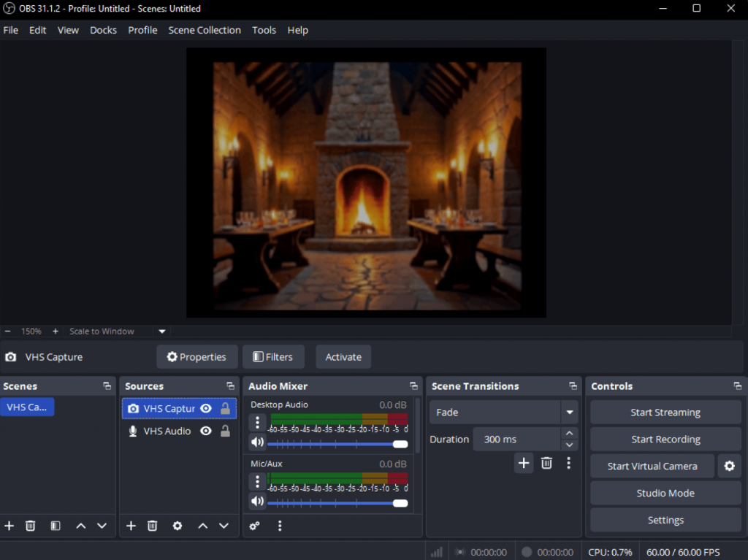This screenshot has width=748, height=560.
Task: Toggle lock on VHS Capture source
Action: point(226,409)
